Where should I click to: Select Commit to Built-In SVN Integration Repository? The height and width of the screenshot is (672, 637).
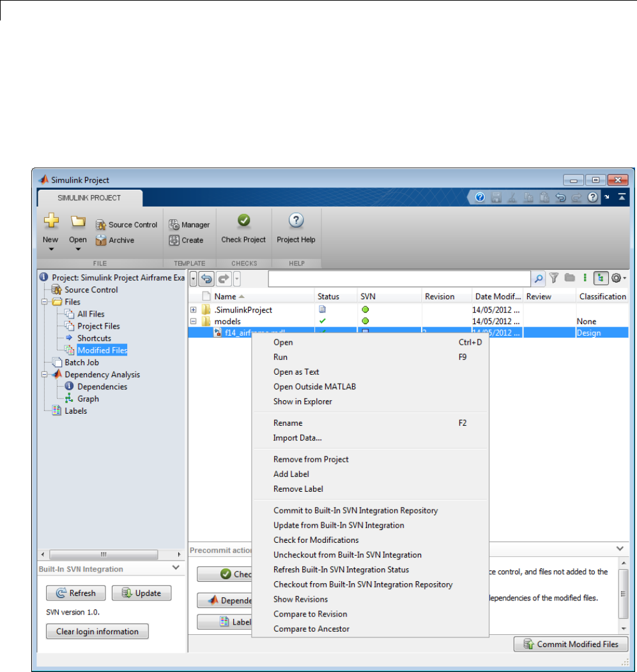(371, 510)
